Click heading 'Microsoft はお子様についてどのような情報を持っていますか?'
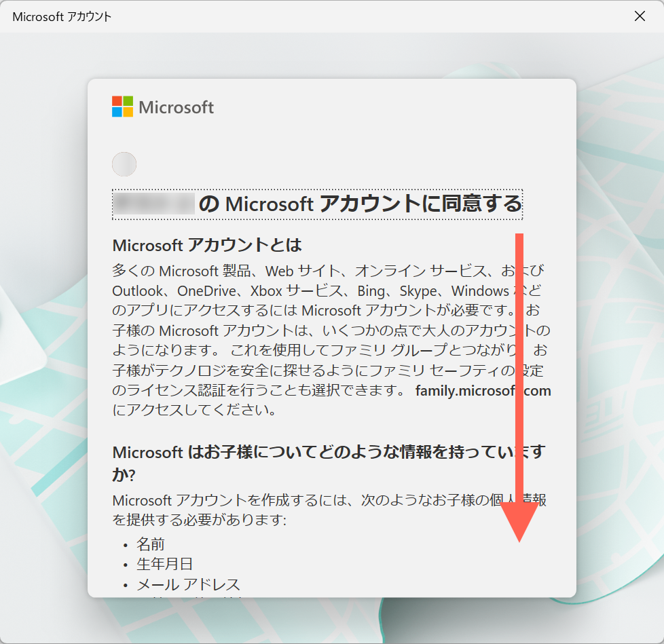 click(329, 463)
